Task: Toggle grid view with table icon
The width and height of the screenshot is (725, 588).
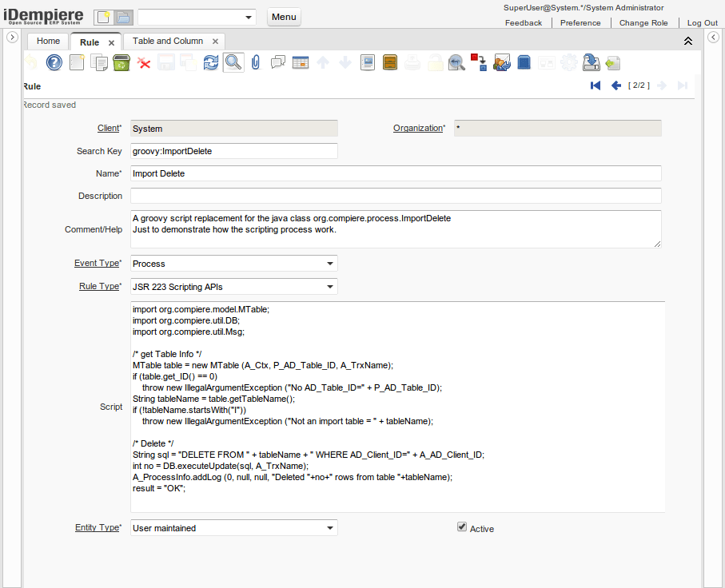Action: click(x=301, y=62)
